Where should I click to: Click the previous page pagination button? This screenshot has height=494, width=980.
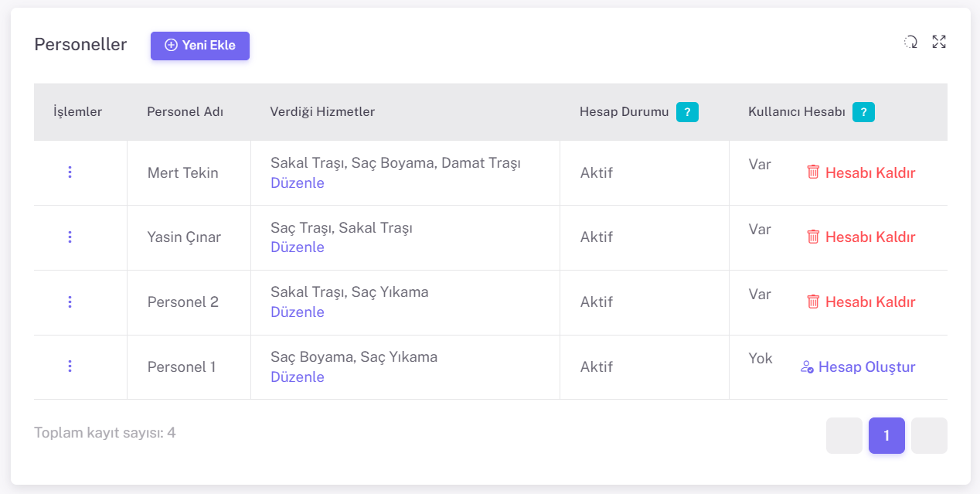pos(844,435)
